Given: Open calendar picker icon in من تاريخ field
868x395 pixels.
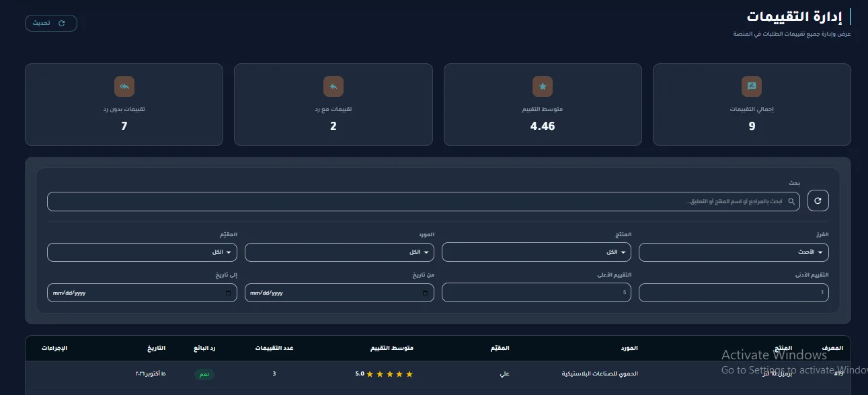Looking at the screenshot, I should [x=425, y=293].
